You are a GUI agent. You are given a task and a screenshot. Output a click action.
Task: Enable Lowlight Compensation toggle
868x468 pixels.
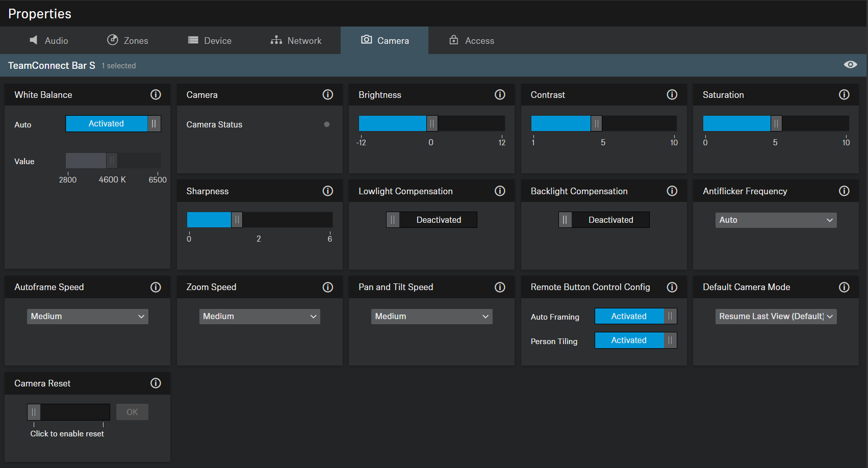coord(431,220)
